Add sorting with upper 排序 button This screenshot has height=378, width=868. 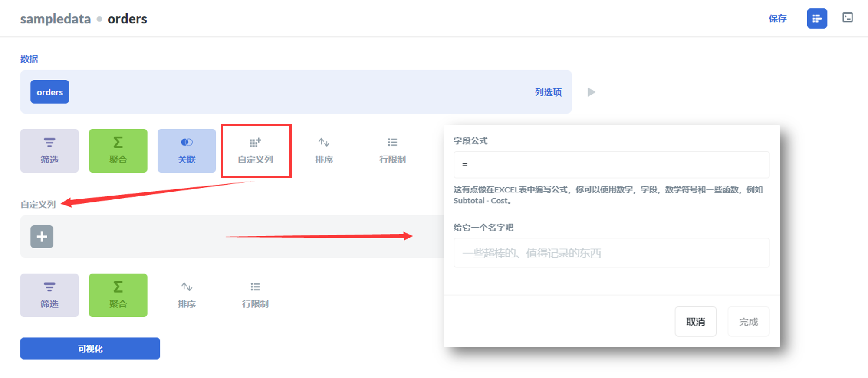pos(324,150)
